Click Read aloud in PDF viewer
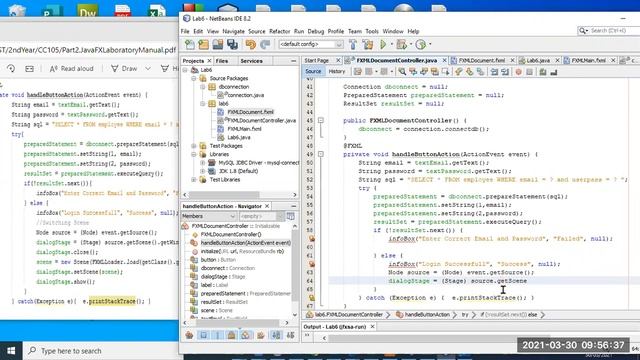Screen dimensions: 640x360 pos(72,69)
